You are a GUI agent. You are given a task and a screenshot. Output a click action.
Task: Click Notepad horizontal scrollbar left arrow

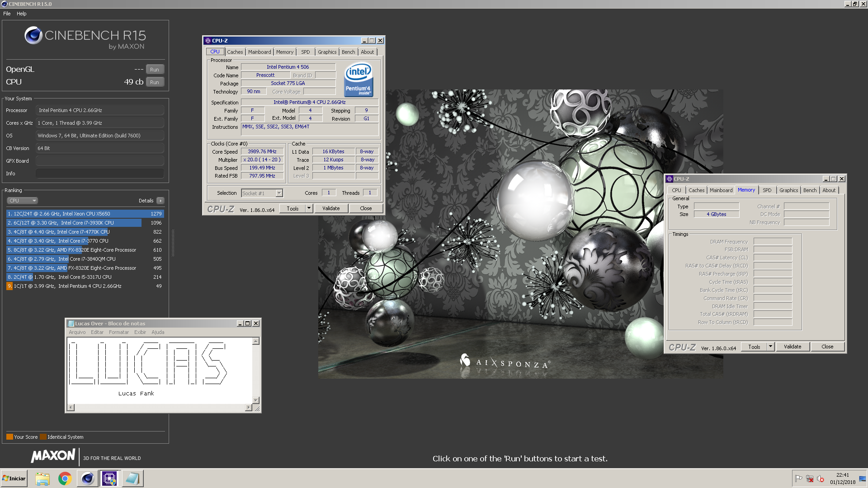[x=71, y=408]
